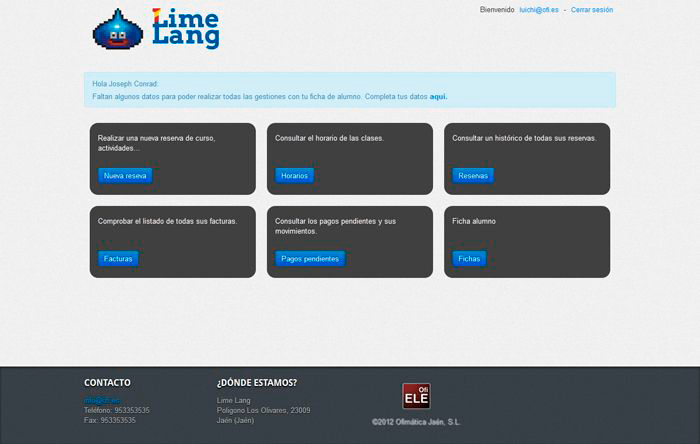Open the Fichas student record button
700x444 pixels.
point(469,258)
